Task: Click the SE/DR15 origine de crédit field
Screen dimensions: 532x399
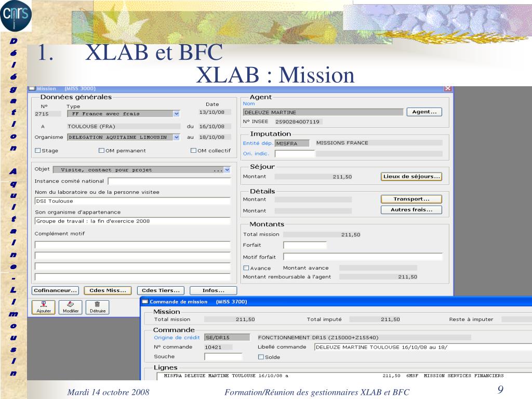Action: (227, 338)
